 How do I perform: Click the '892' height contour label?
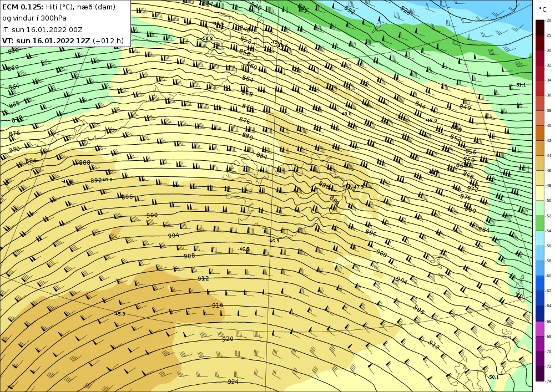pyautogui.click(x=96, y=180)
